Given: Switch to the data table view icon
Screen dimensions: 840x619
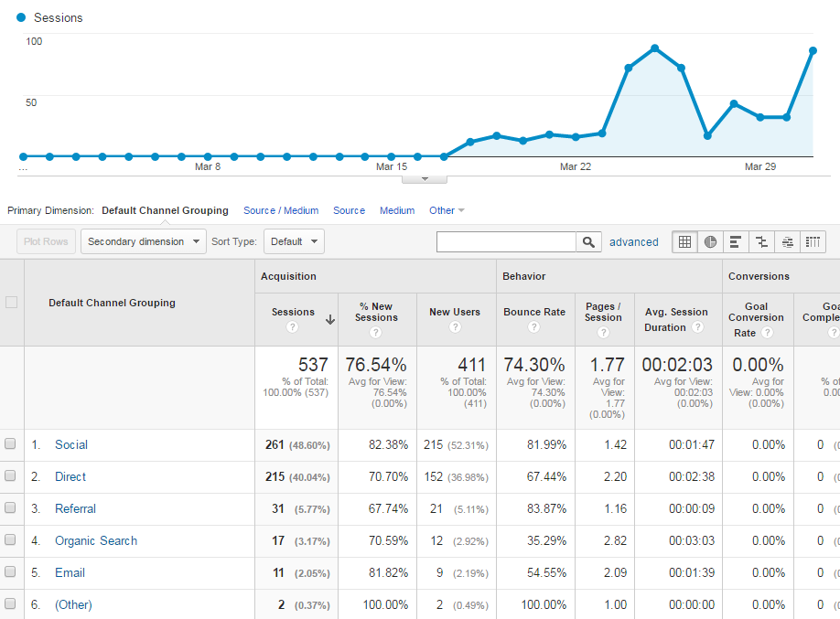Looking at the screenshot, I should [684, 241].
